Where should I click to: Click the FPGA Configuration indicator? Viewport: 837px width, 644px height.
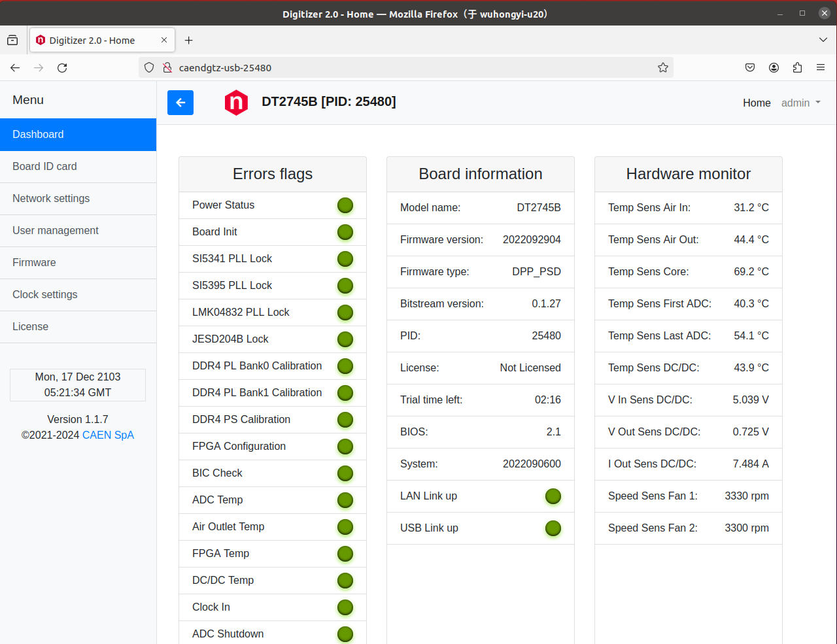pos(345,447)
